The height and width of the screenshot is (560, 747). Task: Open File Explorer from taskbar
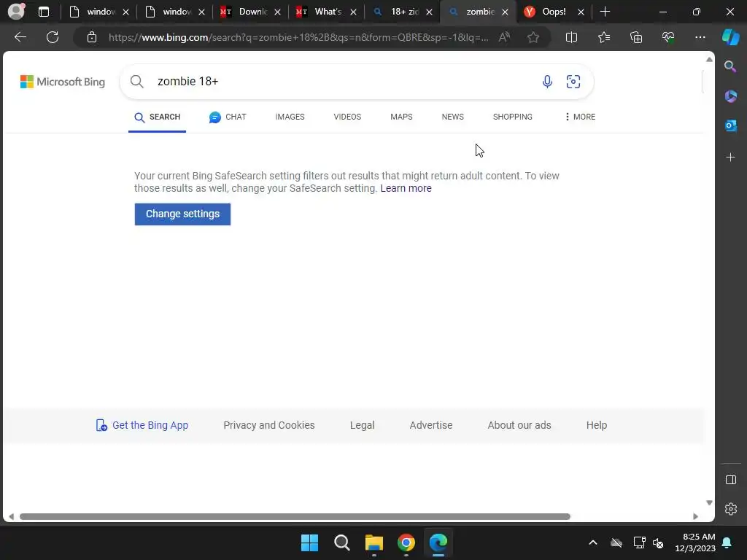tap(374, 542)
